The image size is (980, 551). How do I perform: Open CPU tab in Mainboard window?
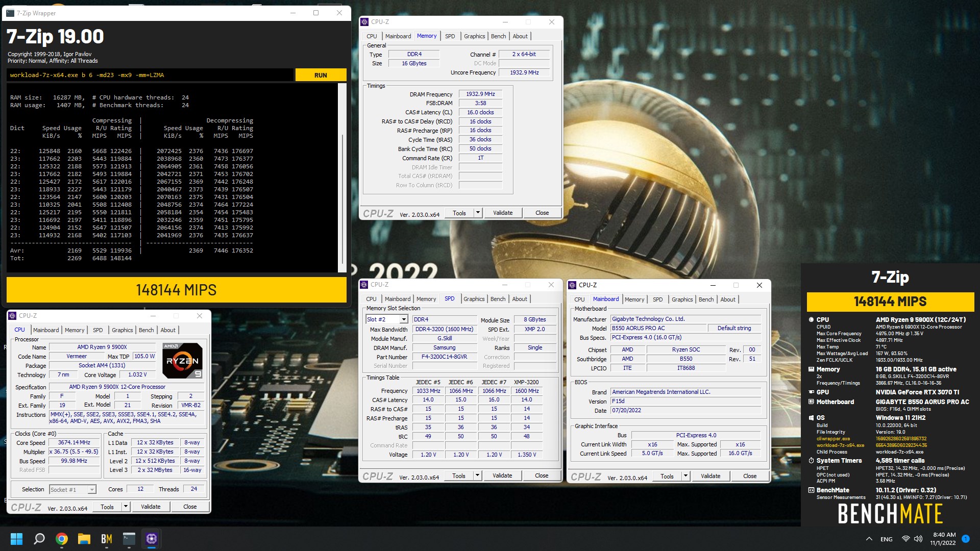[x=579, y=299]
